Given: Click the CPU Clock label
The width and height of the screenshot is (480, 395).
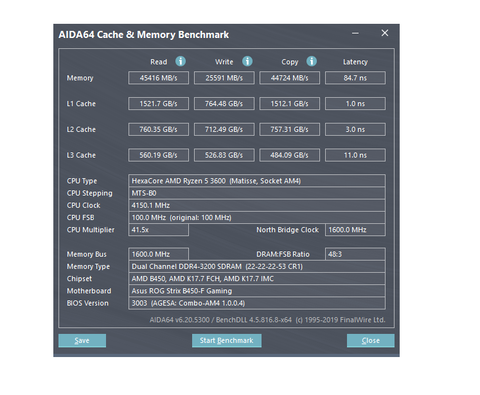Looking at the screenshot, I should click(x=83, y=205).
